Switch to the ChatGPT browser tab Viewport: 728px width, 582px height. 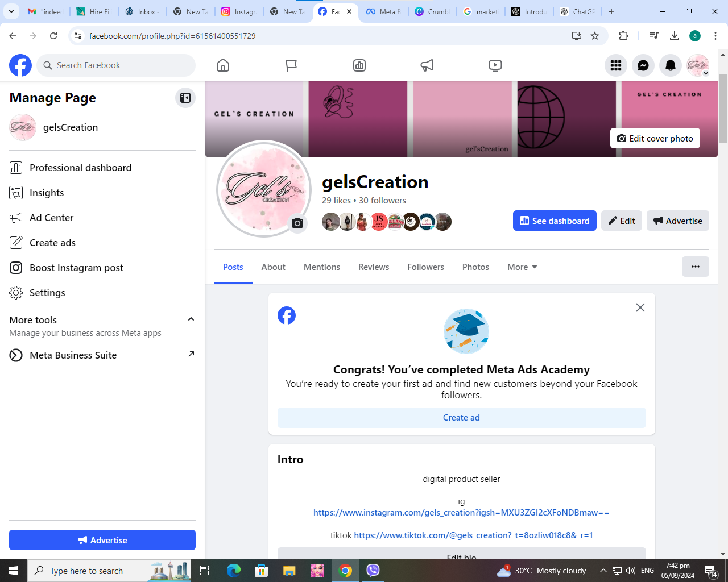click(x=578, y=11)
